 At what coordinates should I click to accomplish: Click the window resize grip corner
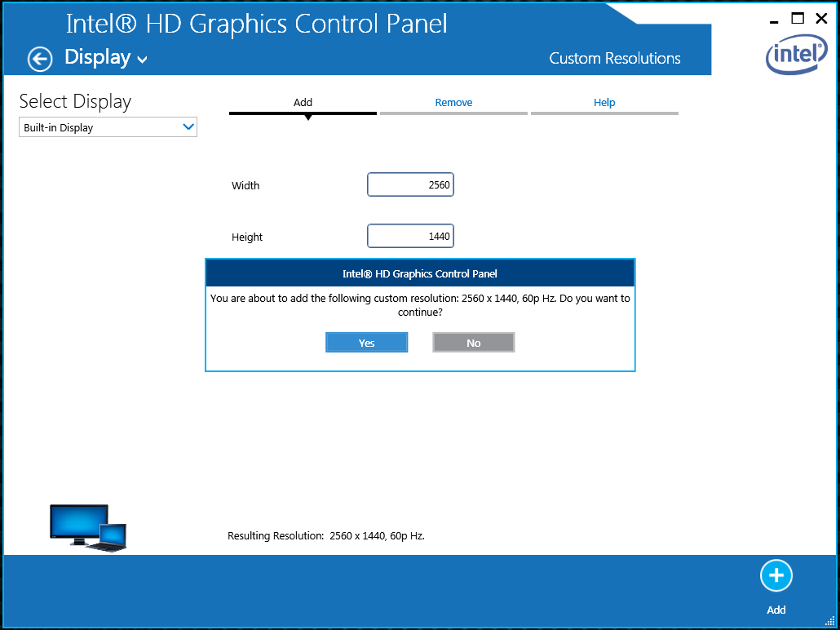pyautogui.click(x=830, y=621)
